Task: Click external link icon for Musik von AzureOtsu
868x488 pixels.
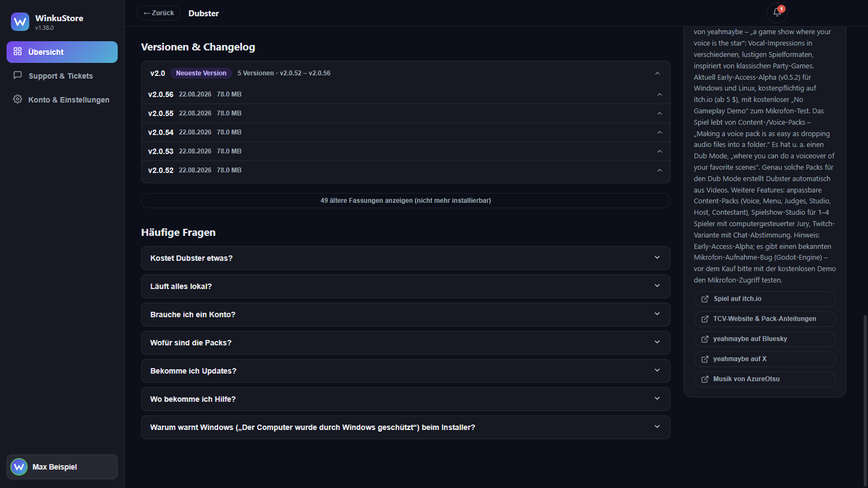Action: coord(705,379)
